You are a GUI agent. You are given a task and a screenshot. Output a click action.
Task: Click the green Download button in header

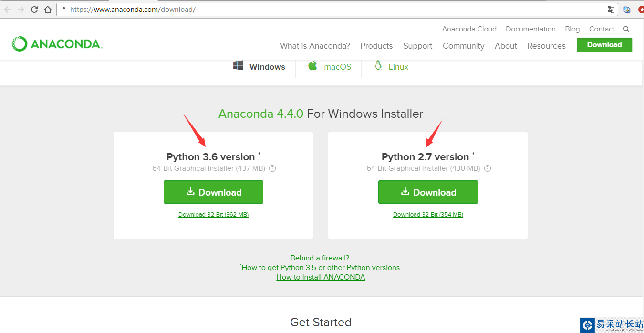pos(604,45)
